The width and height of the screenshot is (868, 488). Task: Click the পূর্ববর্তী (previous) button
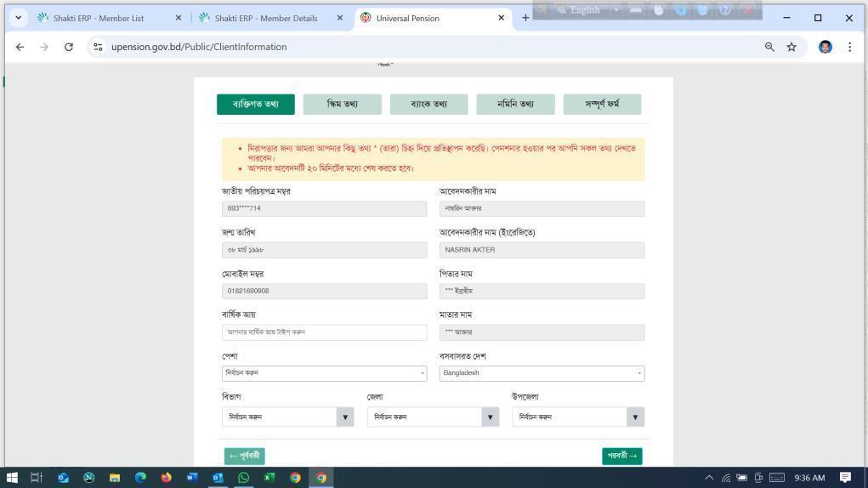244,456
